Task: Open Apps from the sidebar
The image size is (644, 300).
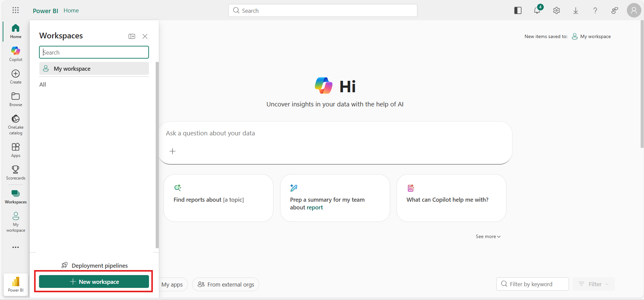Action: point(15,150)
